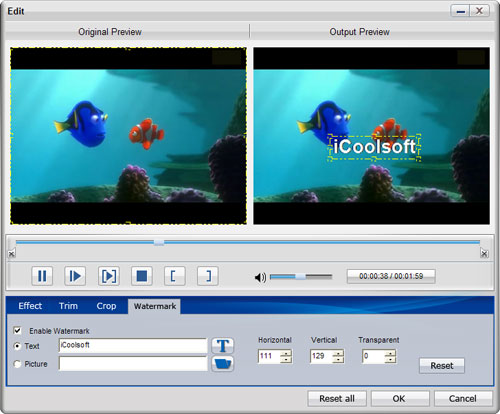Click the left trim marker on timeline

click(12, 254)
